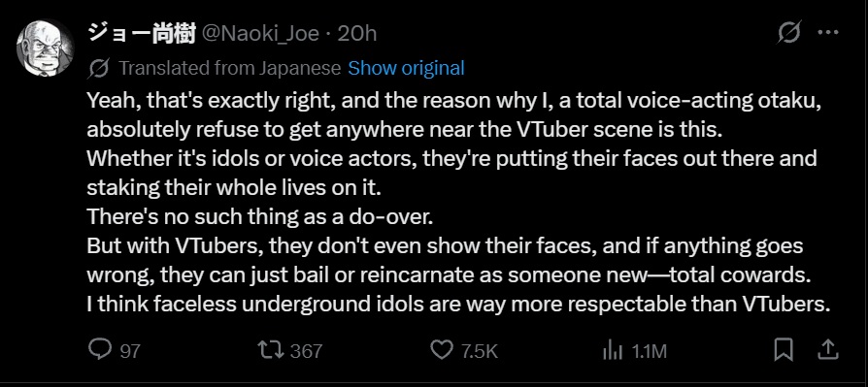The image size is (868, 387).
Task: Bookmark this post with the bookmark icon
Action: point(784,350)
